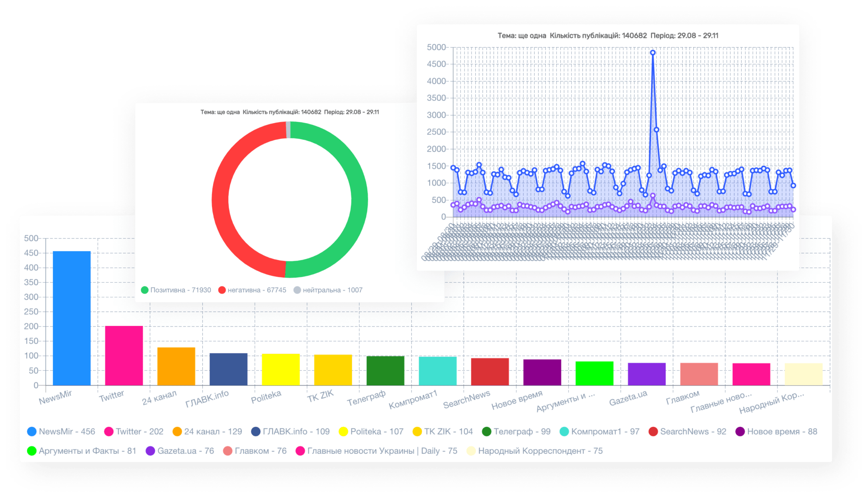Click the red SearchNews bar
The image size is (868, 498).
pyautogui.click(x=490, y=372)
